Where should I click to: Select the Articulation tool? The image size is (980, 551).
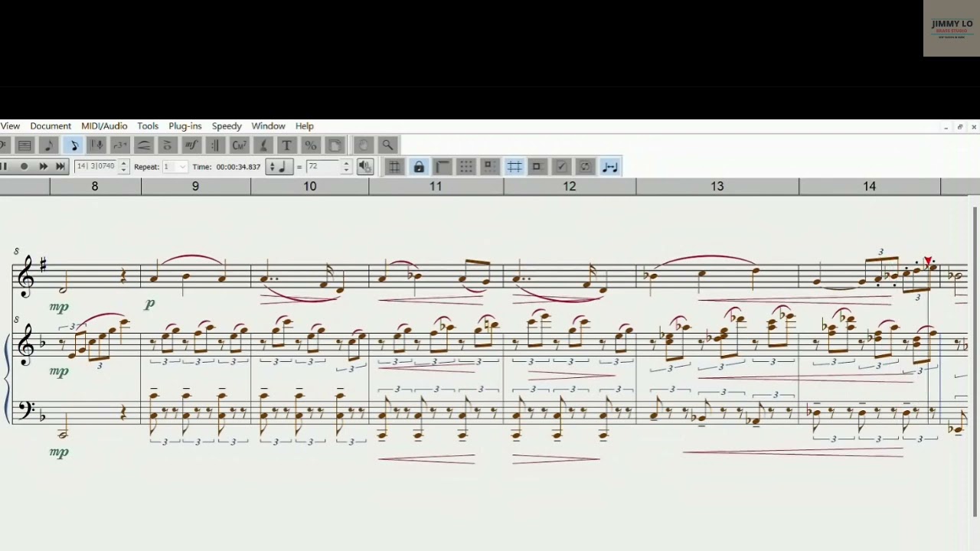tap(168, 145)
